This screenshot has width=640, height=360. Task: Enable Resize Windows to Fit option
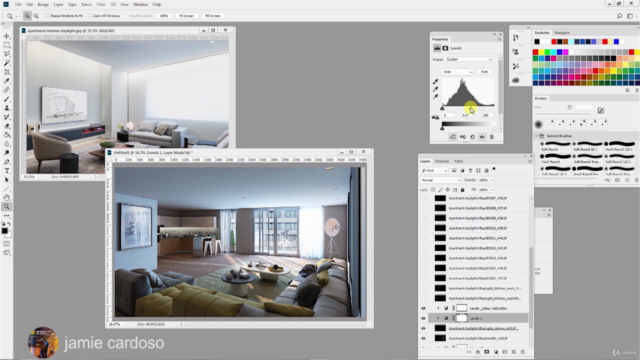[x=48, y=16]
